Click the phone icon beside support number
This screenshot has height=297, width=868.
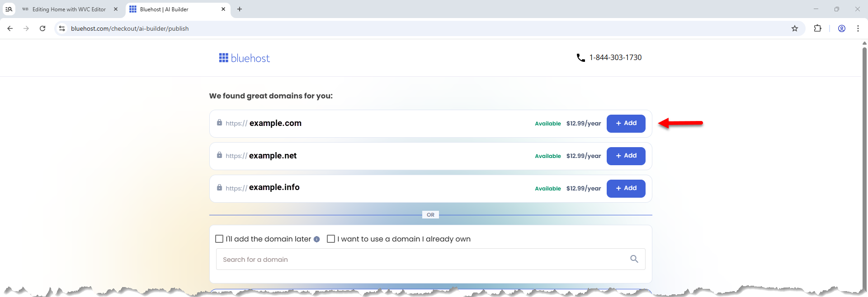pos(581,58)
